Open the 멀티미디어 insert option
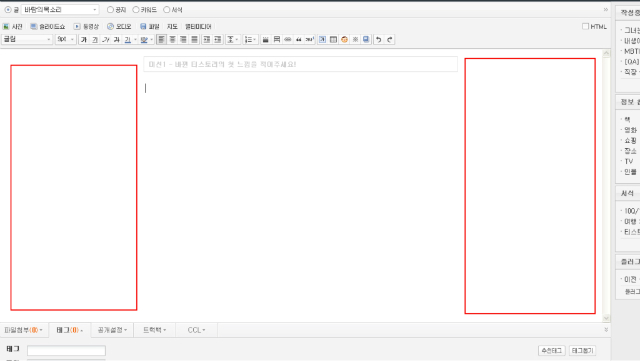The height and width of the screenshot is (361, 640). pyautogui.click(x=198, y=27)
